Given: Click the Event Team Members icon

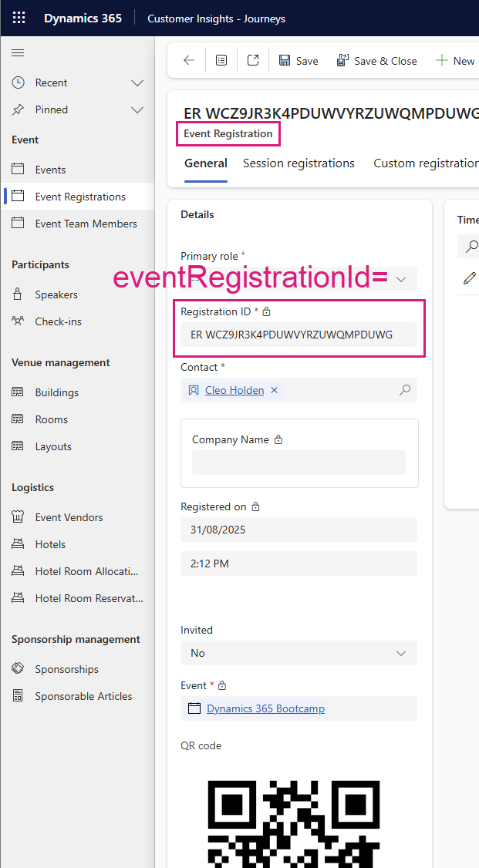Looking at the screenshot, I should [18, 224].
